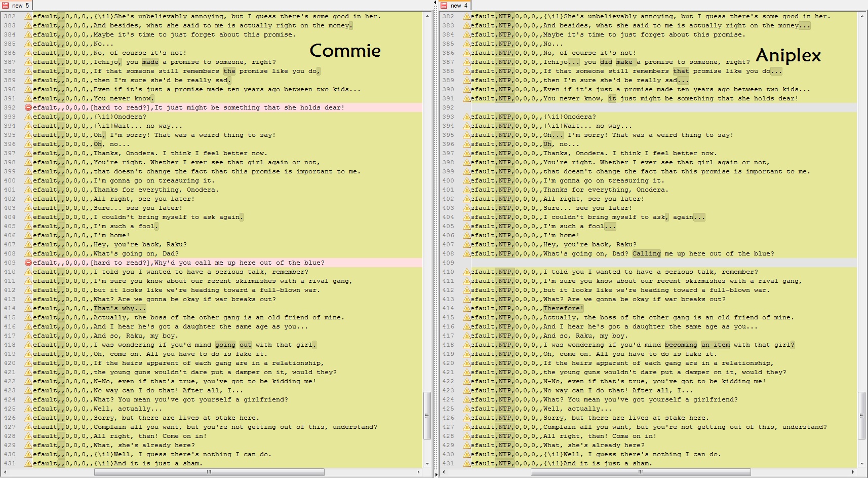The image size is (868, 478).
Task: Click warning icon on line 404 in Commie pane
Action: click(x=28, y=217)
